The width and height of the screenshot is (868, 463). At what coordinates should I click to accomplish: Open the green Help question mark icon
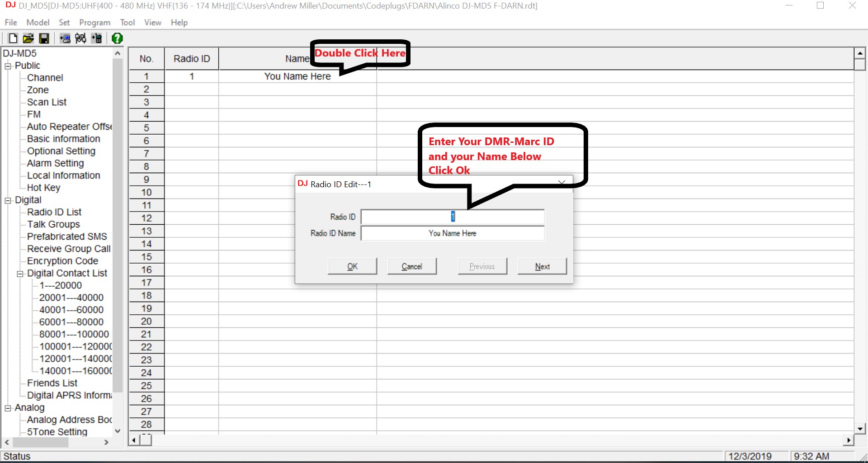(117, 38)
